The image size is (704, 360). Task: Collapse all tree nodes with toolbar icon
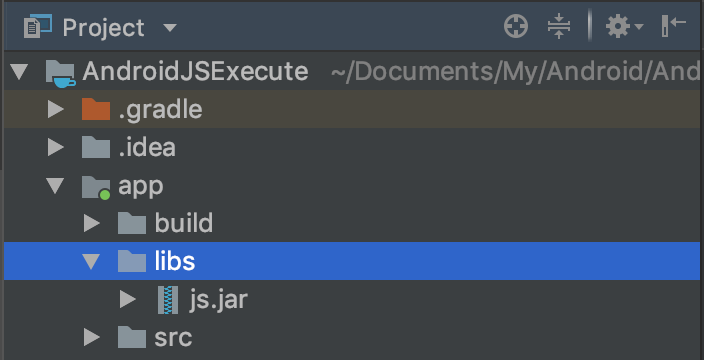[x=559, y=26]
